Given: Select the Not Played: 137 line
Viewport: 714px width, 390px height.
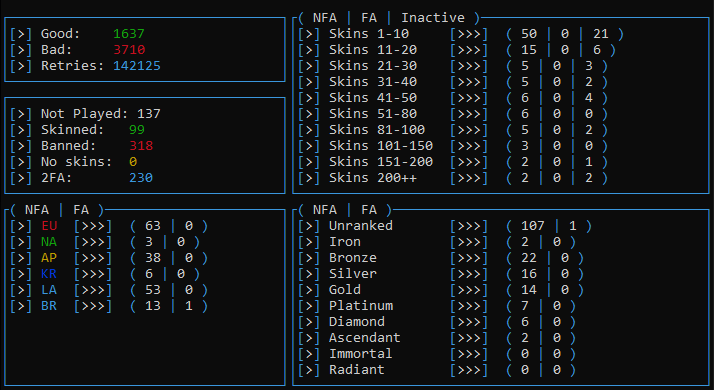Looking at the screenshot, I should pyautogui.click(x=85, y=113).
